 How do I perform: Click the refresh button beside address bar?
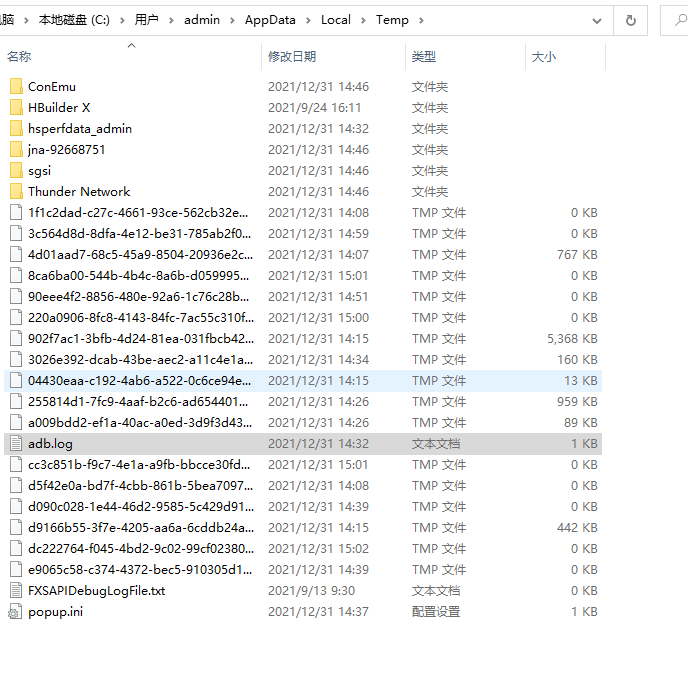(x=630, y=20)
